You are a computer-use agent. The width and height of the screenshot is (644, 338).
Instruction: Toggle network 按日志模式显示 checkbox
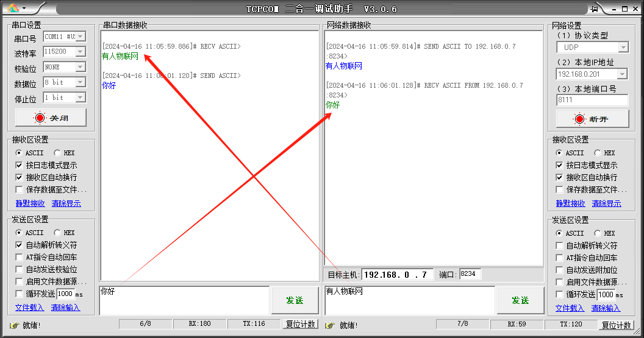[x=559, y=165]
